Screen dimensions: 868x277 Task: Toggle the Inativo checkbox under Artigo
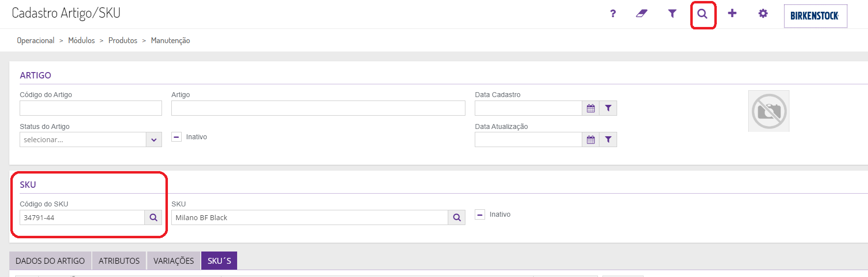point(177,137)
